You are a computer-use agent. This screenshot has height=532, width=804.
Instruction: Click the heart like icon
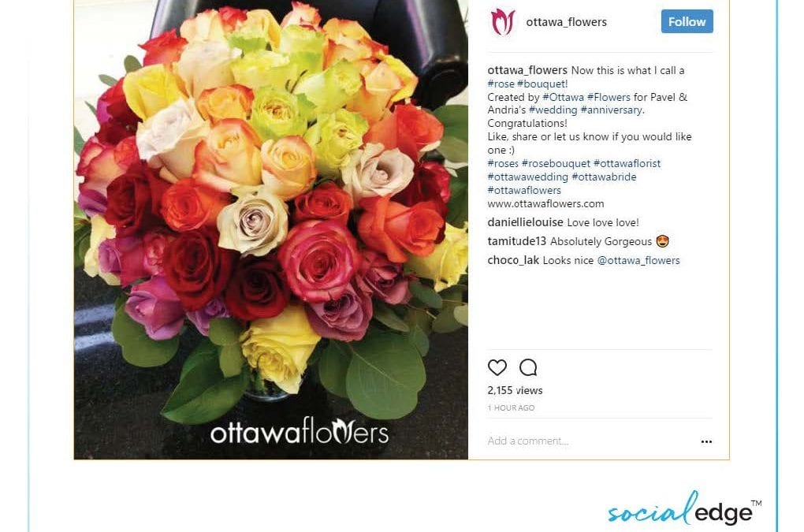click(497, 367)
